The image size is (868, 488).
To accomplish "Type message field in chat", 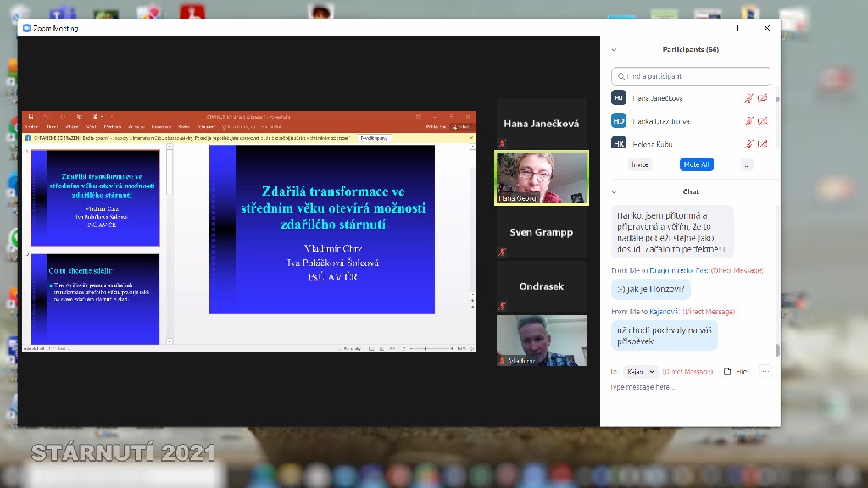I will [687, 387].
